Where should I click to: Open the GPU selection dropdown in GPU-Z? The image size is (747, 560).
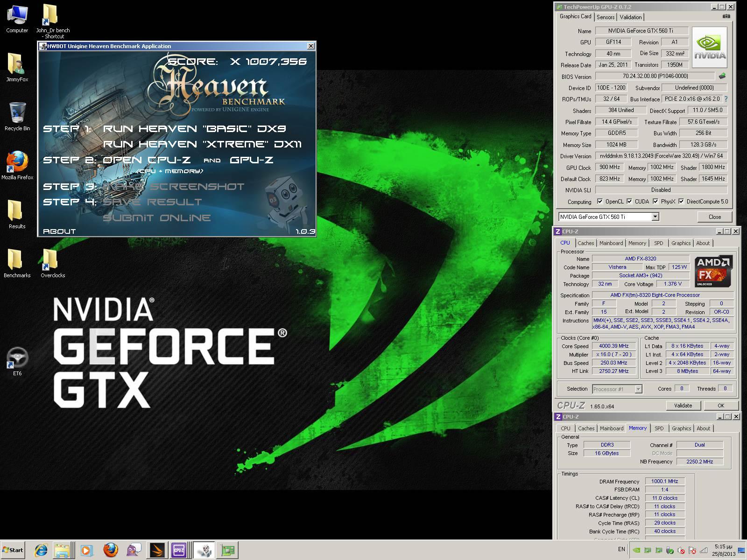click(x=655, y=217)
